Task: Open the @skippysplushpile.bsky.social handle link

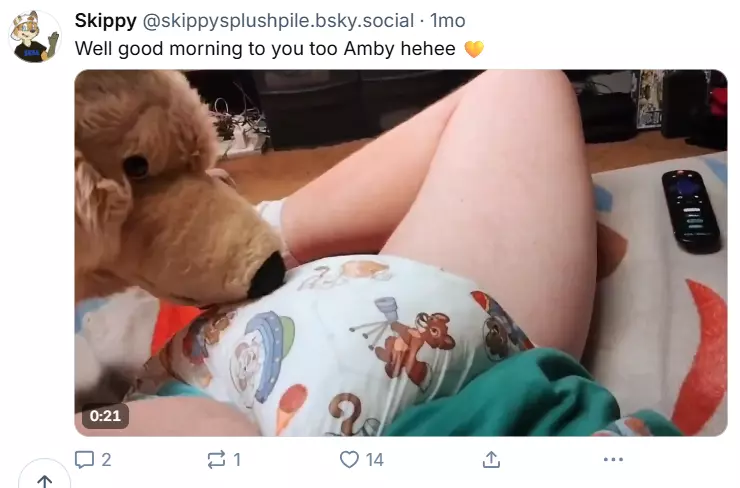Action: tap(278, 21)
